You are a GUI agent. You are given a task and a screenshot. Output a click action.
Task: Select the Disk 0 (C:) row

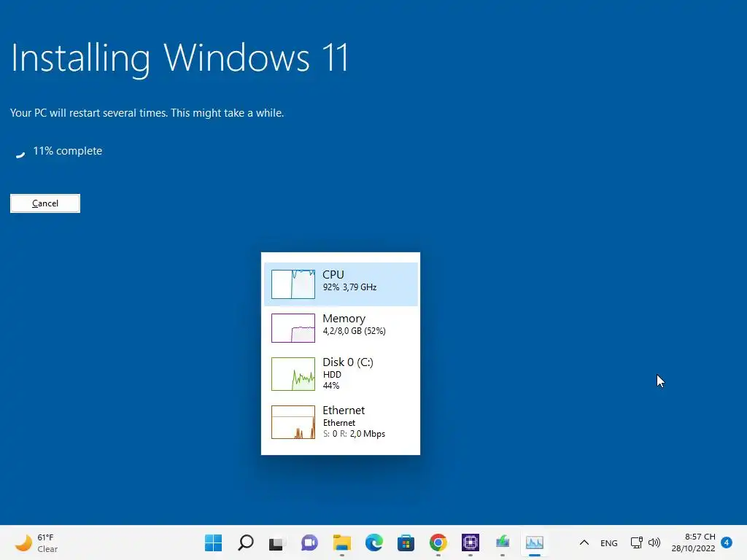(x=341, y=374)
